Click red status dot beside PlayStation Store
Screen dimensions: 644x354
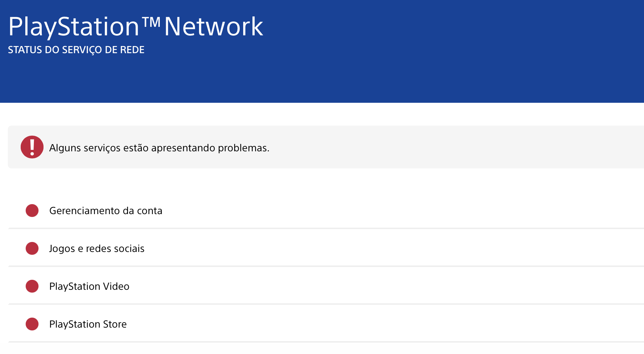point(32,324)
